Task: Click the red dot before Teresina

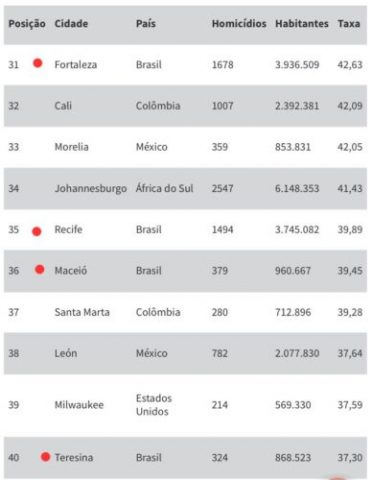Action: coord(45,457)
